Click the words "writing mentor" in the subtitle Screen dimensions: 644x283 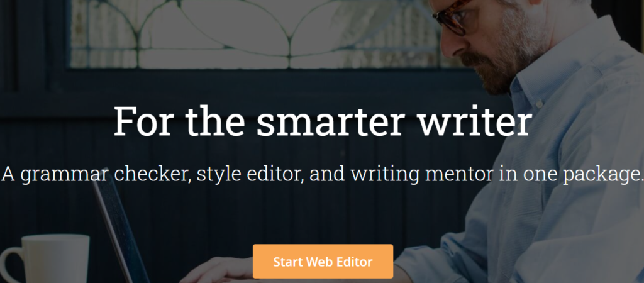pos(422,175)
